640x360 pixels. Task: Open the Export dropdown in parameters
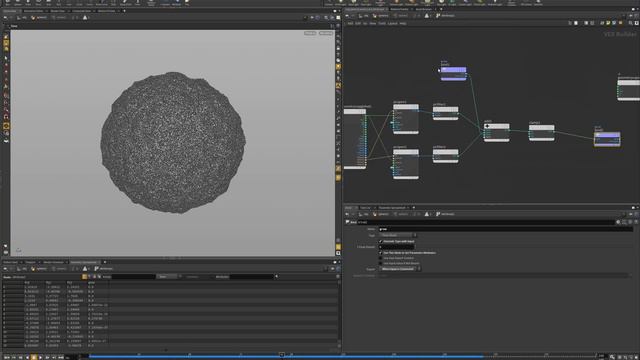click(400, 269)
